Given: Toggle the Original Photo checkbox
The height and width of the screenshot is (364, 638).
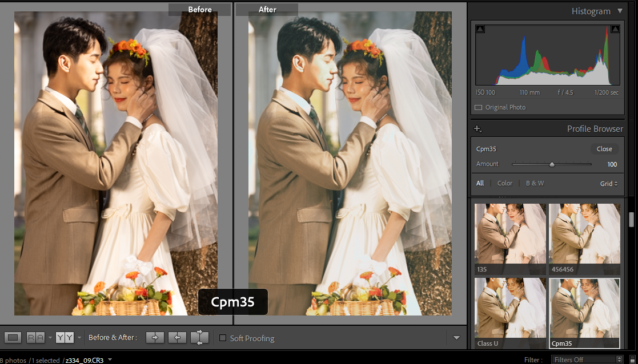Looking at the screenshot, I should pos(479,107).
